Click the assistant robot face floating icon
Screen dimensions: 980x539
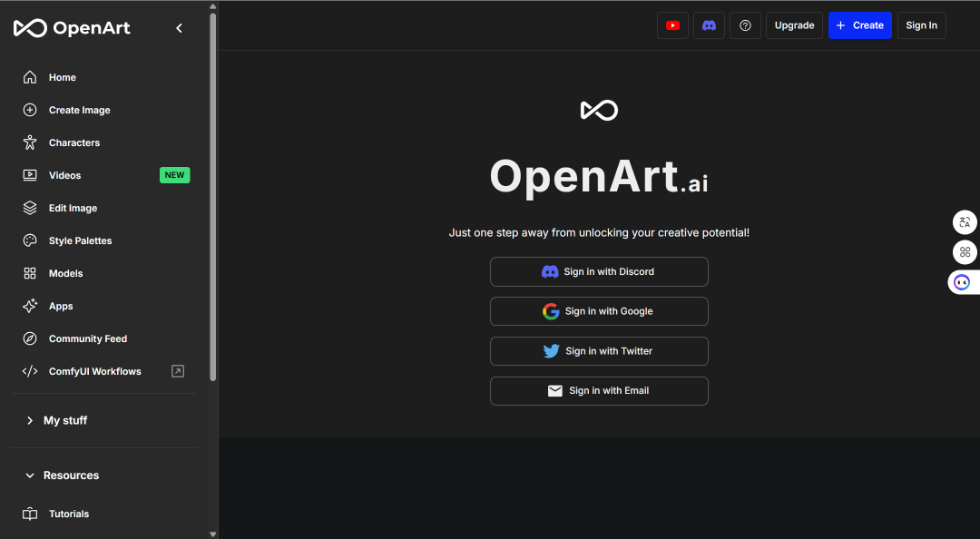[x=963, y=282]
